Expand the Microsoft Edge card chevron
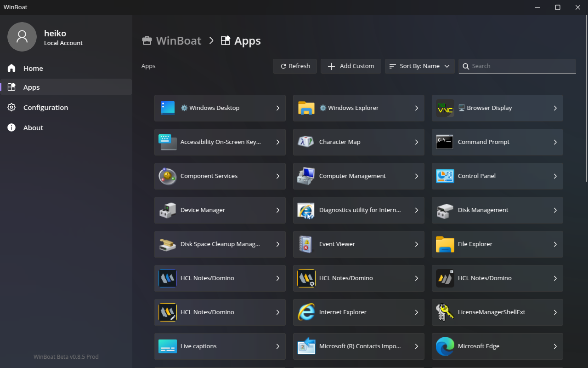Image resolution: width=588 pixels, height=368 pixels. [x=555, y=346]
